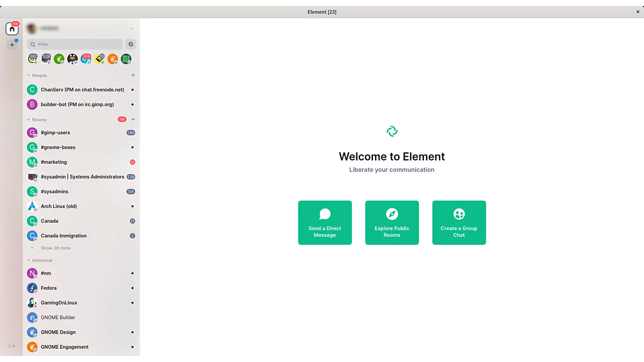Open the breadcrumb room with 2.2K badge
The image size is (644, 362).
coord(46,59)
